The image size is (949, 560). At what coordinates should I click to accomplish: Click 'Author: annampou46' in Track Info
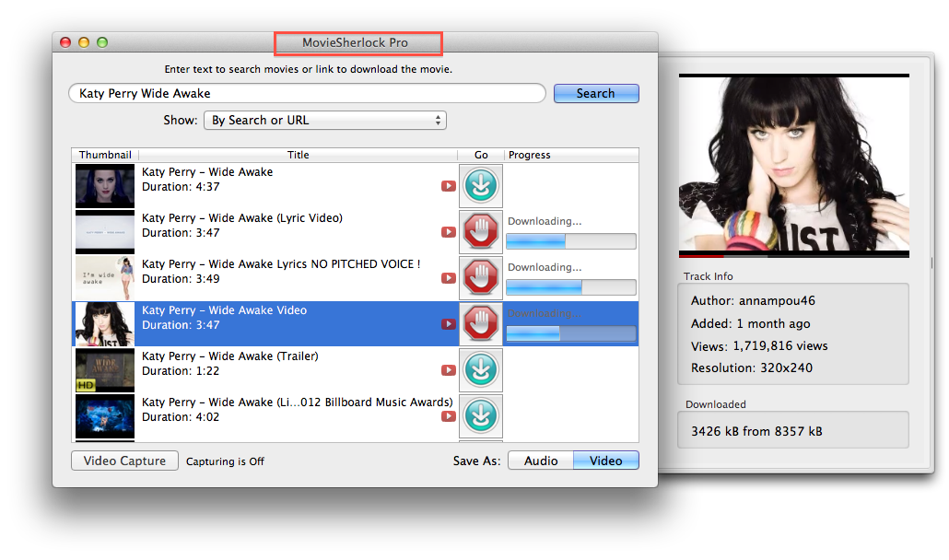pyautogui.click(x=753, y=300)
